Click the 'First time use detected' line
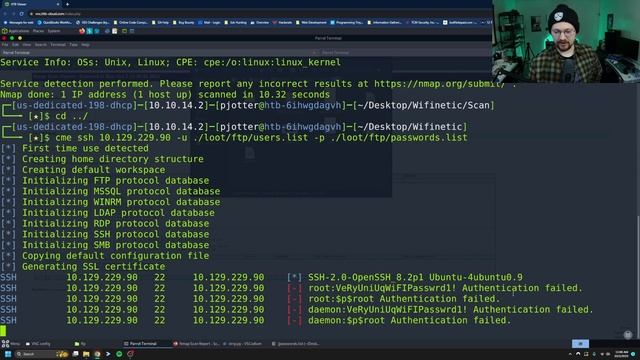Image resolution: width=640 pixels, height=360 pixels. (85, 148)
